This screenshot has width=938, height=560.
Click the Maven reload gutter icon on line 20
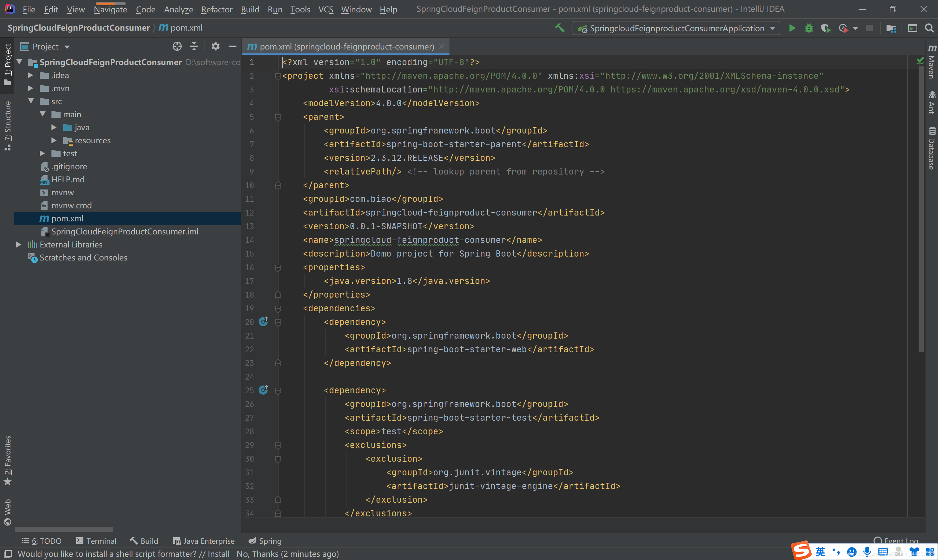(x=263, y=321)
